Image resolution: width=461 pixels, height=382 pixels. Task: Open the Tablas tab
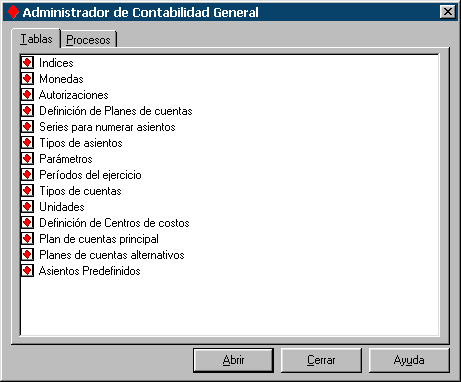pyautogui.click(x=36, y=39)
